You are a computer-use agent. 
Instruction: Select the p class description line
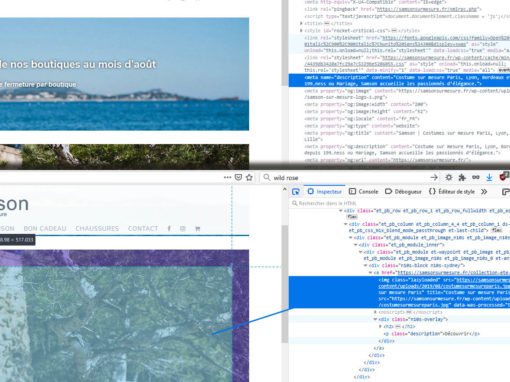pos(432,334)
